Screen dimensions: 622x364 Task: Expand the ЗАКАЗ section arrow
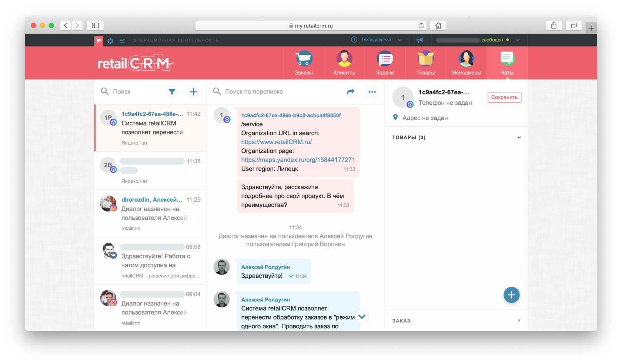(519, 320)
